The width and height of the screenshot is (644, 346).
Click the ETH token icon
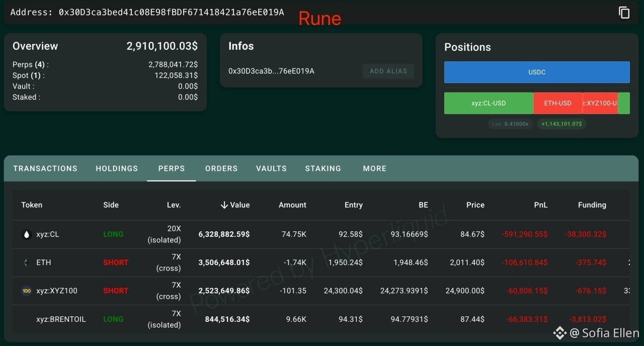26,263
